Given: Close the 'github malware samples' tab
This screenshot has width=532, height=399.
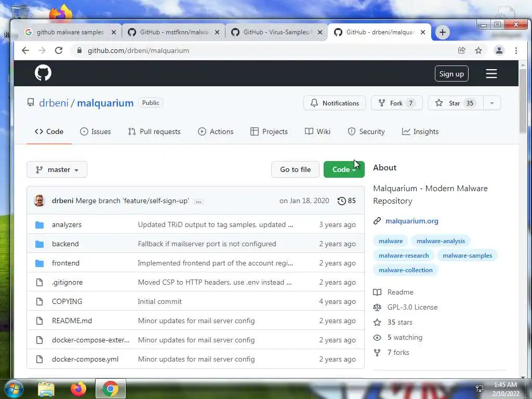Looking at the screenshot, I should pos(114,32).
